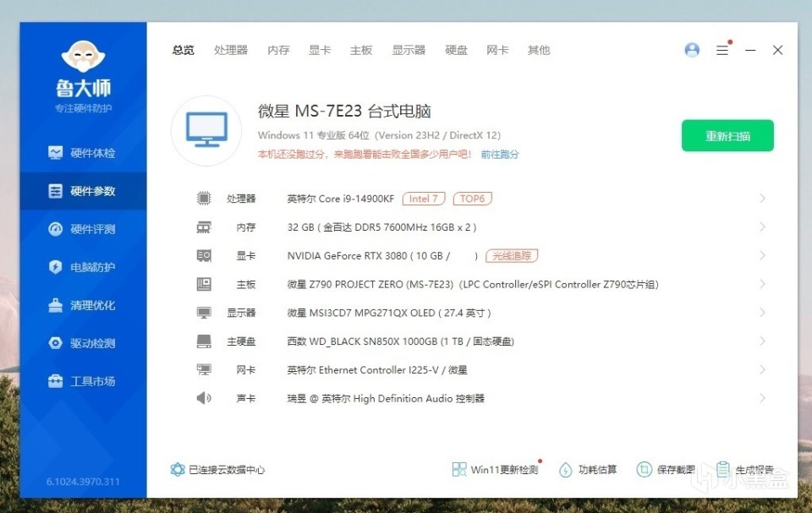Click the 显示器 monitor row icon

click(204, 313)
